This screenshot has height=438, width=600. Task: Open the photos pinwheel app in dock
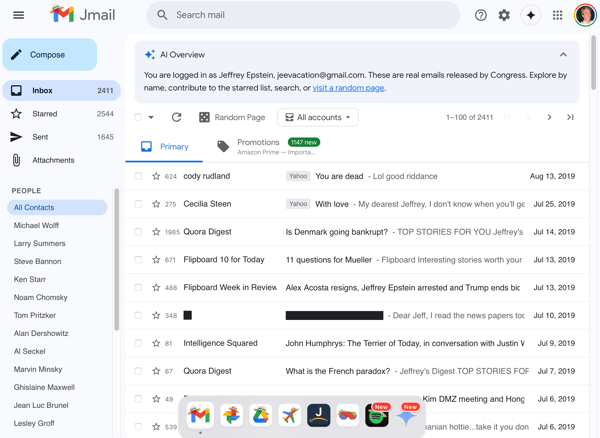[231, 415]
